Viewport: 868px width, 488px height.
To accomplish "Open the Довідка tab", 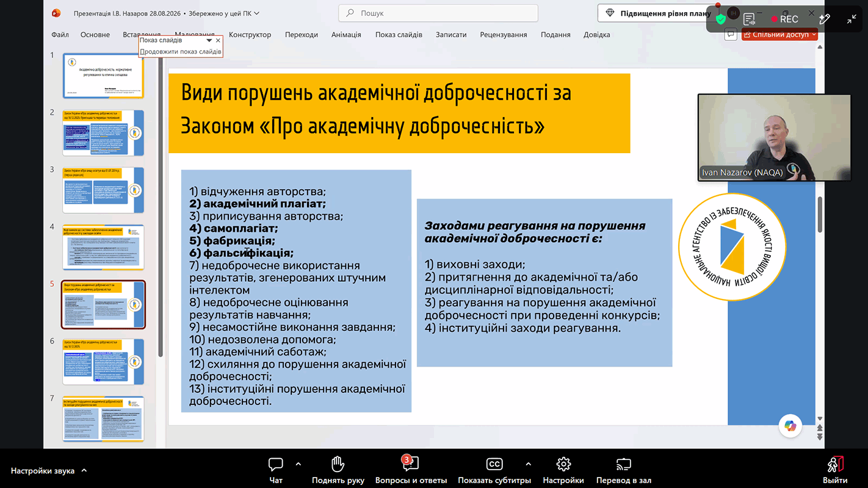I will pos(596,35).
